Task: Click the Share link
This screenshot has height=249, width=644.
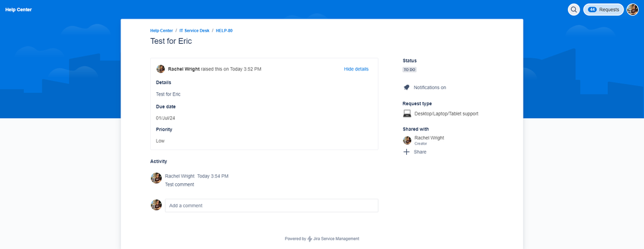Action: click(x=420, y=152)
